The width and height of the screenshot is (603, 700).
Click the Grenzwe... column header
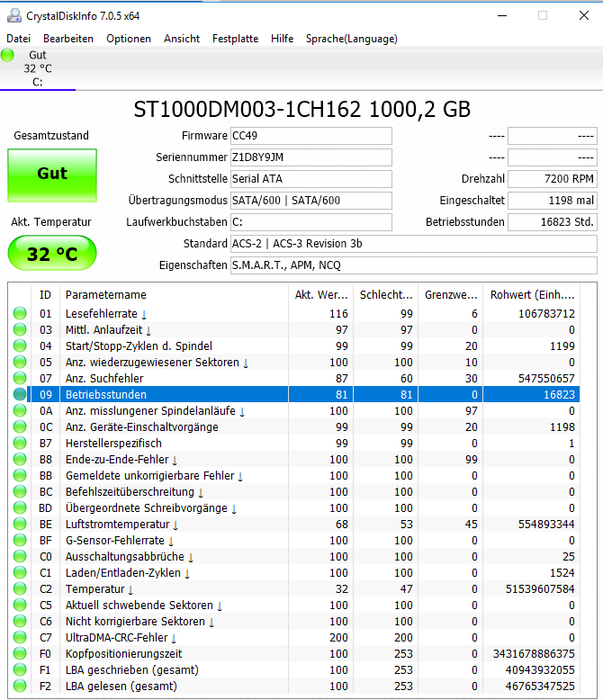(x=450, y=294)
